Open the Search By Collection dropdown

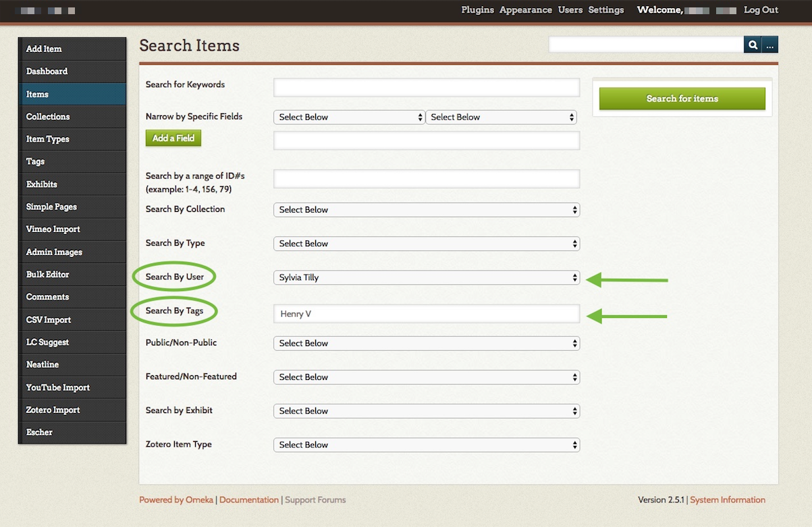pos(427,210)
